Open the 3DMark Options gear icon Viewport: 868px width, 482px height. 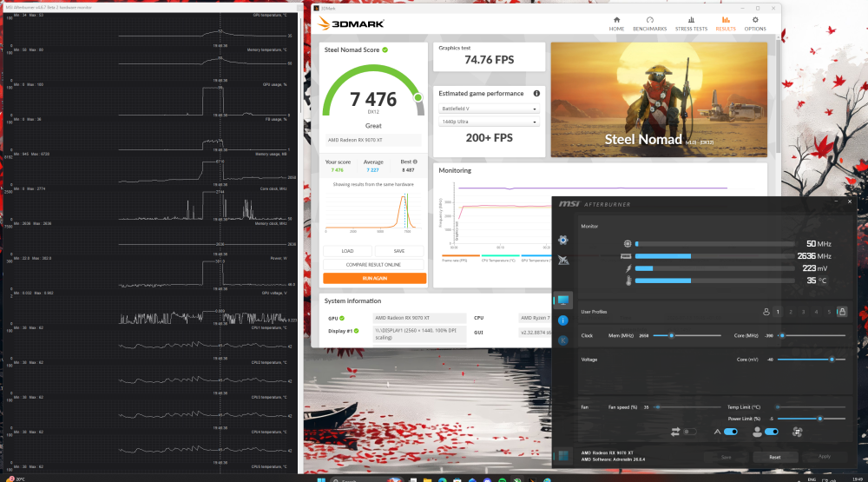click(x=755, y=23)
